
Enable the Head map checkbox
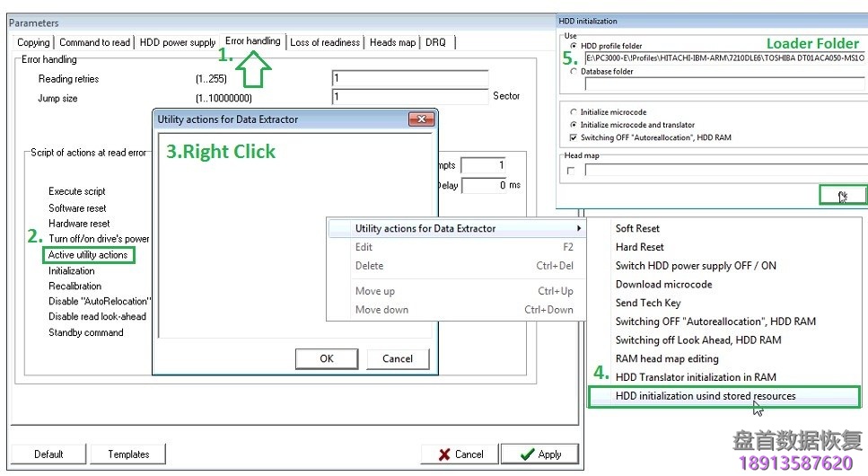571,170
